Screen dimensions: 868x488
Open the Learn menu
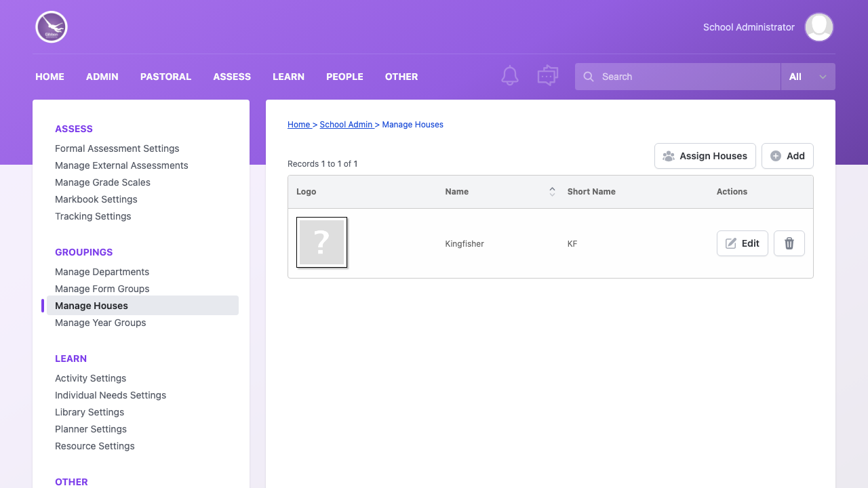pos(289,77)
